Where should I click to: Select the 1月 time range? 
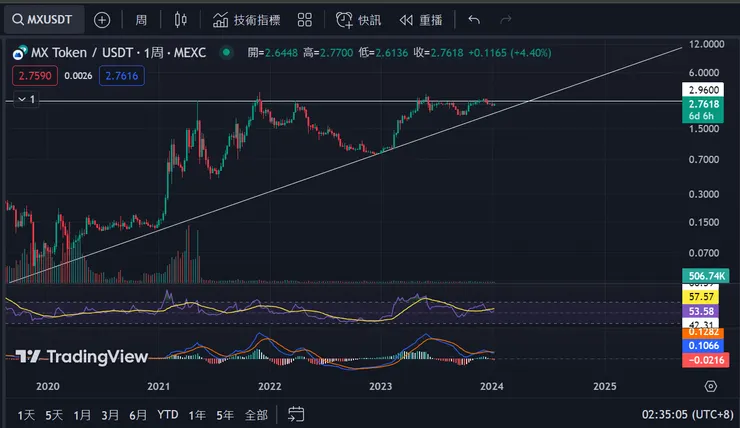point(82,415)
